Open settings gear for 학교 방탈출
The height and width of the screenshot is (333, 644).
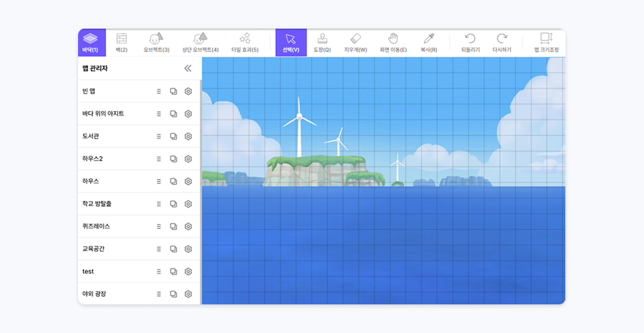pyautogui.click(x=188, y=204)
